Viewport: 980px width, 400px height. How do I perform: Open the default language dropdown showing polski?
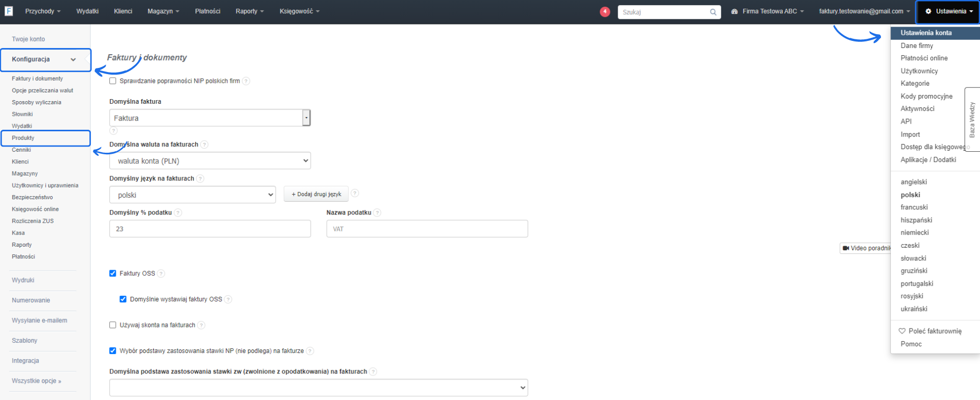pos(192,195)
